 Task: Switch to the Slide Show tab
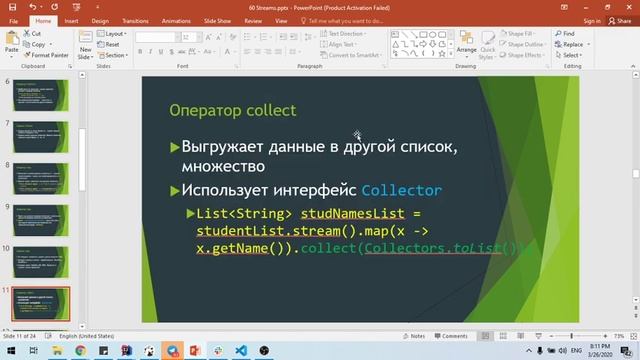(217, 21)
